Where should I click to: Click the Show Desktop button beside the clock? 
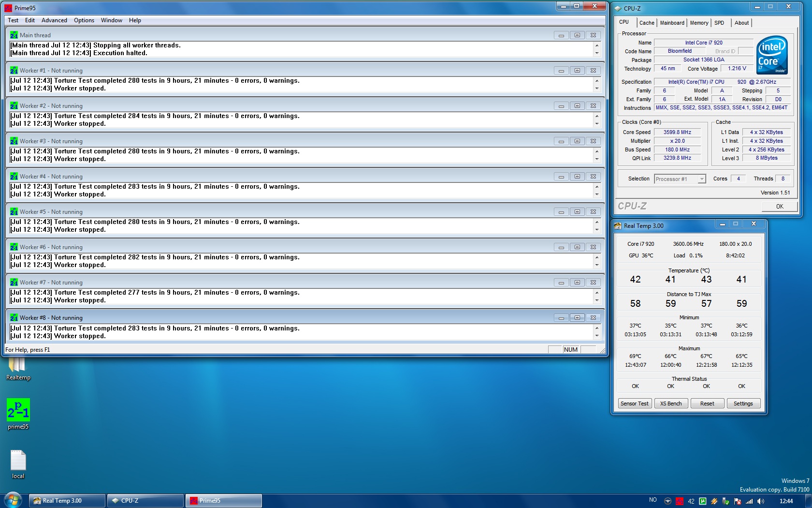pyautogui.click(x=808, y=501)
